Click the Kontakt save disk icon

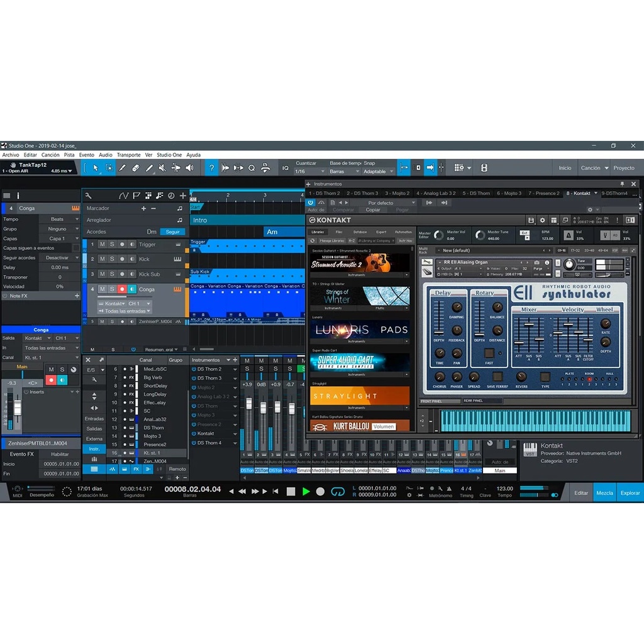(x=531, y=221)
